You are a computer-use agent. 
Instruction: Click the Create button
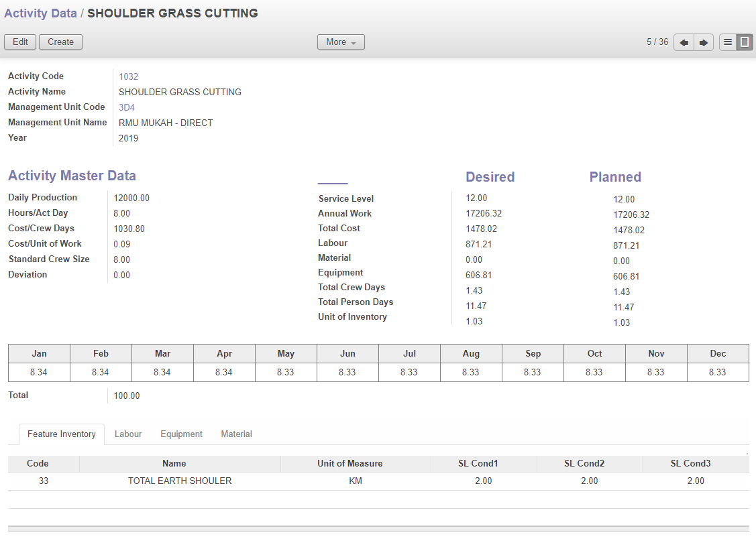60,42
